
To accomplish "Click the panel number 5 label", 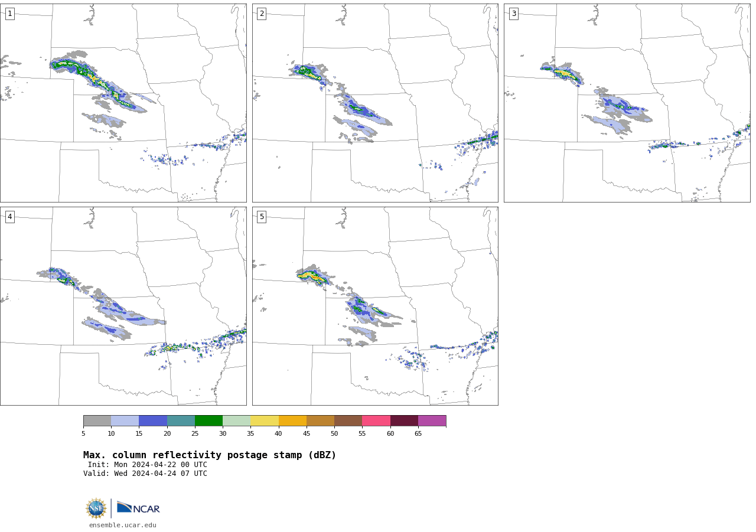I will [262, 217].
